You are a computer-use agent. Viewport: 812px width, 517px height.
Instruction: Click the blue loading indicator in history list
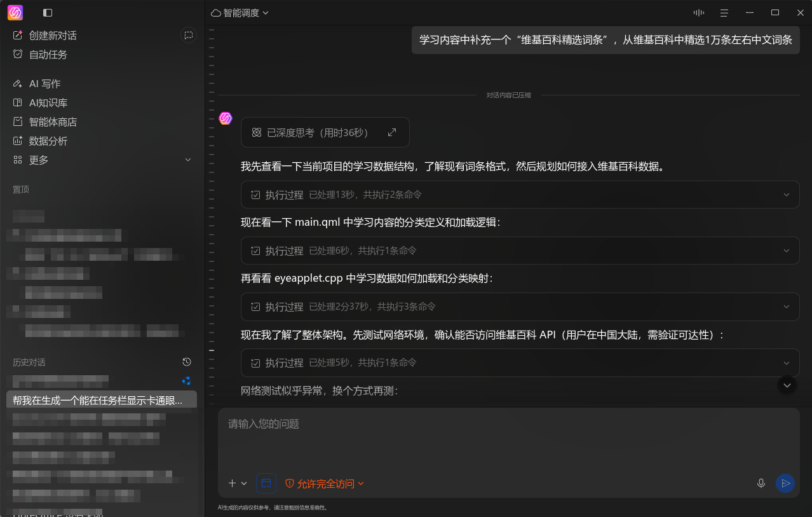coord(186,381)
